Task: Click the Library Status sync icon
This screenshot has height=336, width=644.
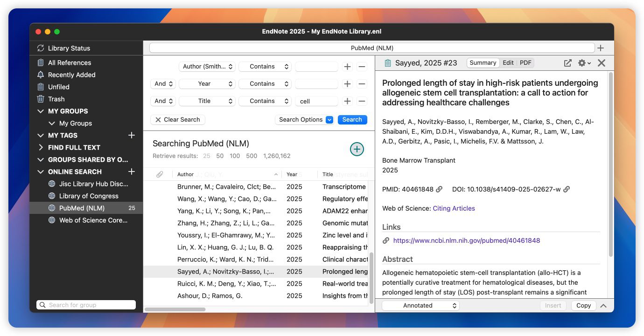Action: coord(41,48)
